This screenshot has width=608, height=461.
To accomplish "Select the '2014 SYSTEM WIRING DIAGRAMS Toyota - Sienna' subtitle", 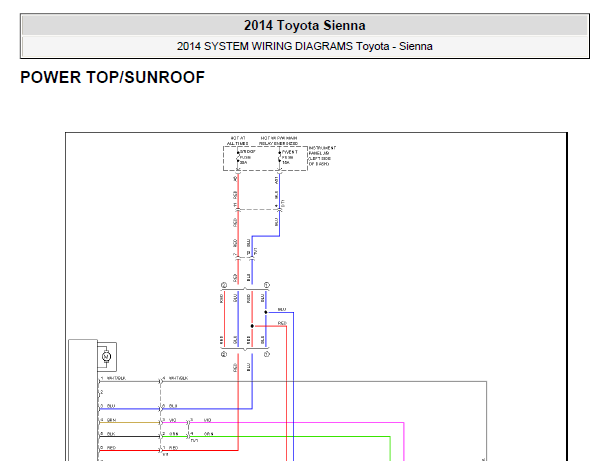I will click(304, 46).
